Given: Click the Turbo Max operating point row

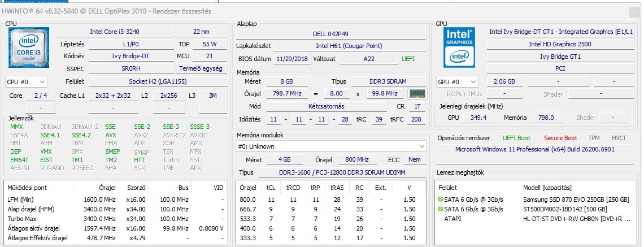Looking at the screenshot, I should 115,219.
